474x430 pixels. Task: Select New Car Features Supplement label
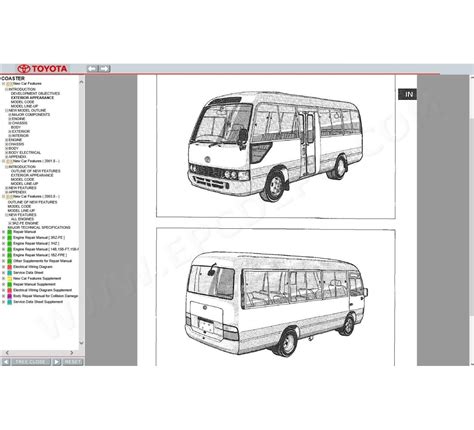37,278
